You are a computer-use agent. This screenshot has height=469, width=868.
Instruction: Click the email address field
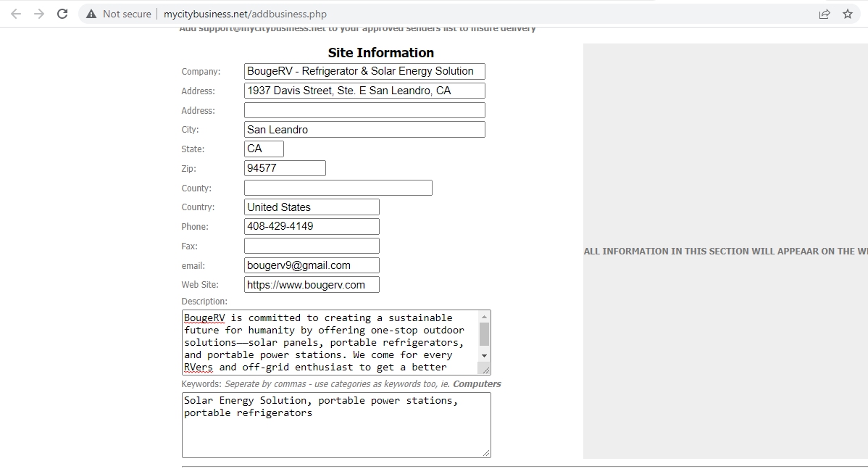click(312, 265)
